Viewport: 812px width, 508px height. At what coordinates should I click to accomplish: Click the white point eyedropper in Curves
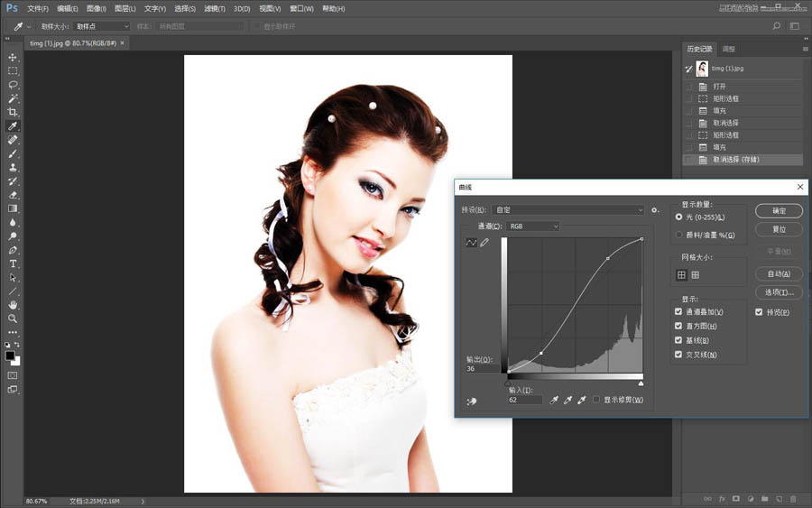coord(582,400)
